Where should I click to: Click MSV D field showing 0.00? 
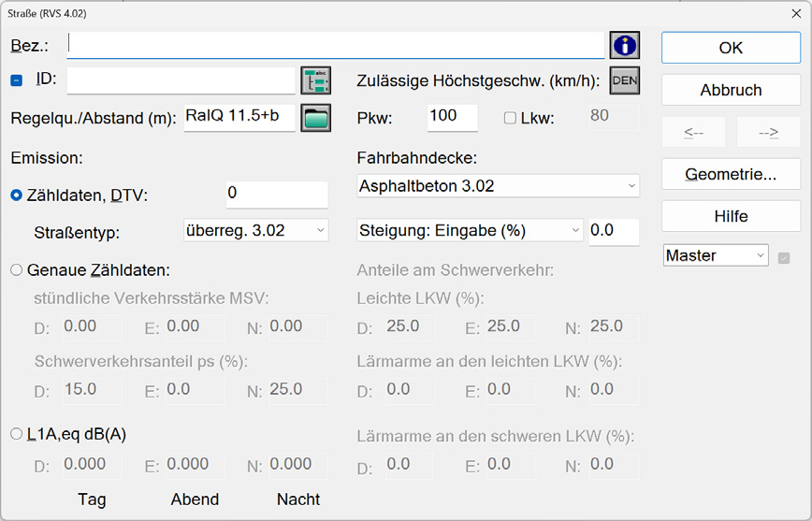(x=93, y=327)
